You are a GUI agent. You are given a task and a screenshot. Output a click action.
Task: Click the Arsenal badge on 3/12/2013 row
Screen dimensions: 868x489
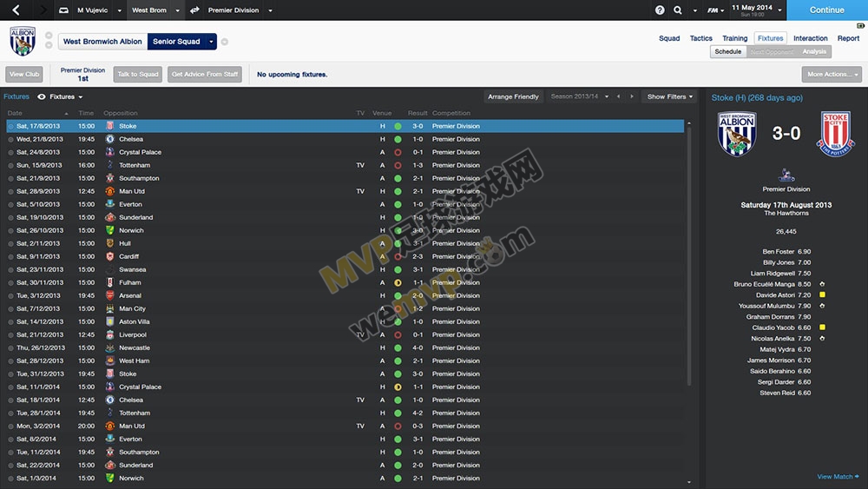(x=109, y=295)
